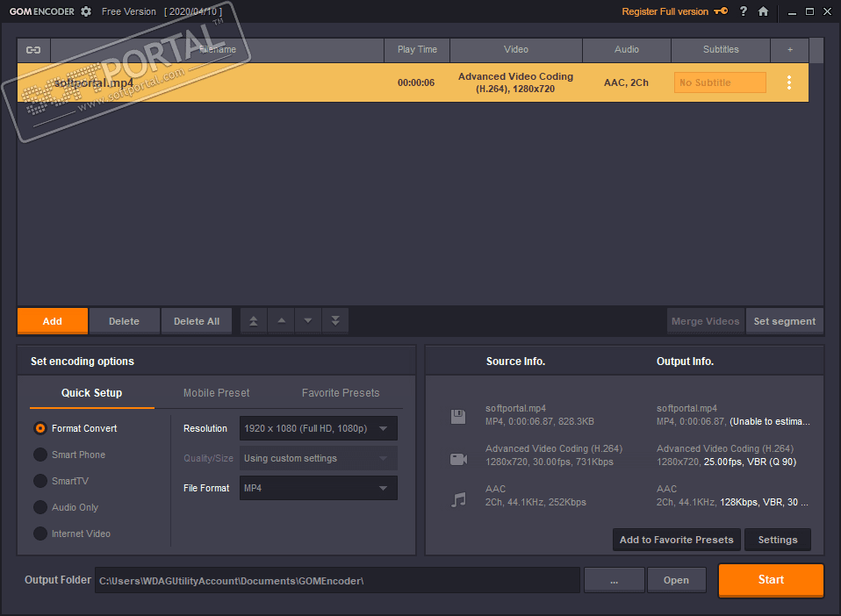Open output Settings button
Screen dimensions: 841x616
pyautogui.click(x=778, y=540)
